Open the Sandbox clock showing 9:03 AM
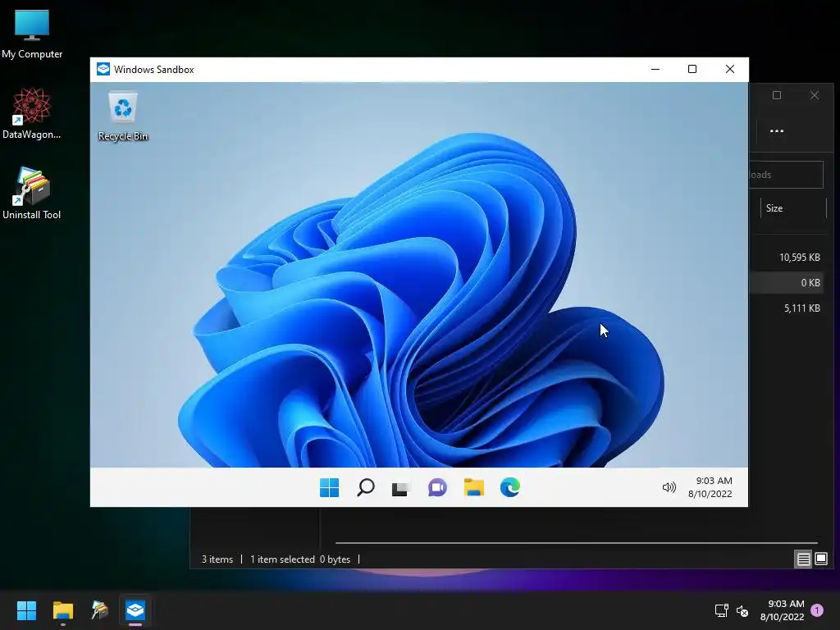840x630 pixels. 710,487
